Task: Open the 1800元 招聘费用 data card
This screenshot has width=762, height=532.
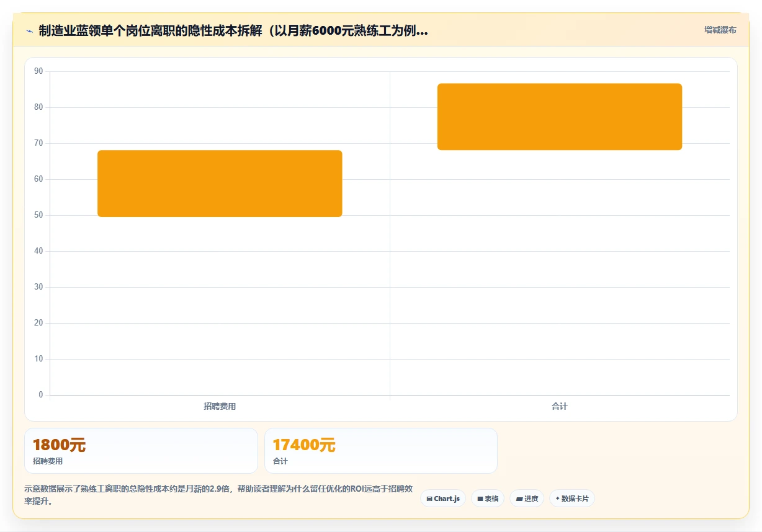Action: pos(141,451)
